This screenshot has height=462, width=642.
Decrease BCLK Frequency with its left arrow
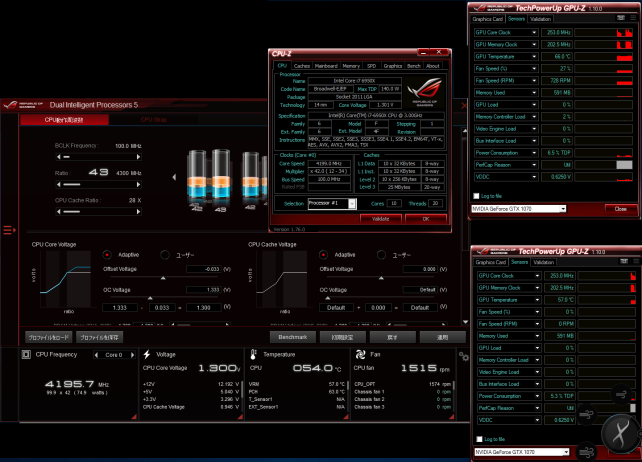coord(59,157)
